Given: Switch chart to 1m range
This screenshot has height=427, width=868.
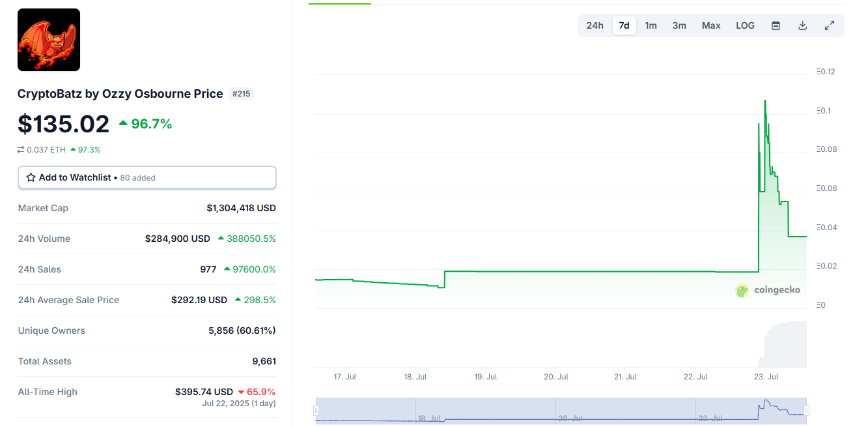Looking at the screenshot, I should [x=651, y=25].
